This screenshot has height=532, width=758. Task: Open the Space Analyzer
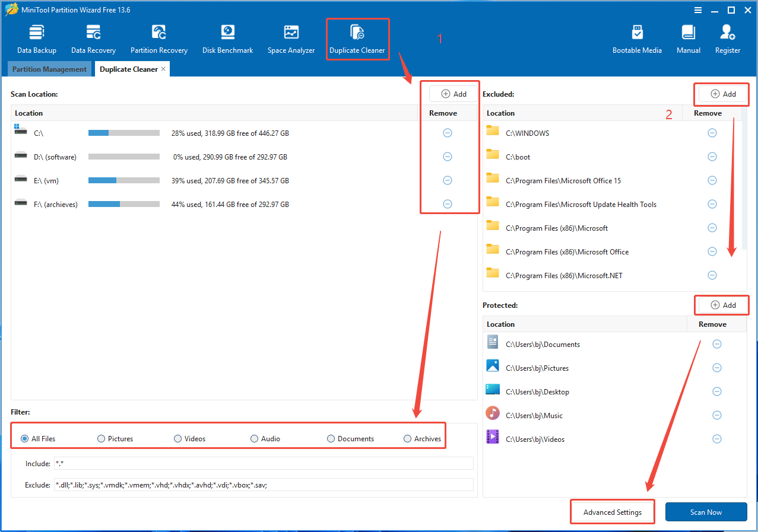click(x=291, y=37)
